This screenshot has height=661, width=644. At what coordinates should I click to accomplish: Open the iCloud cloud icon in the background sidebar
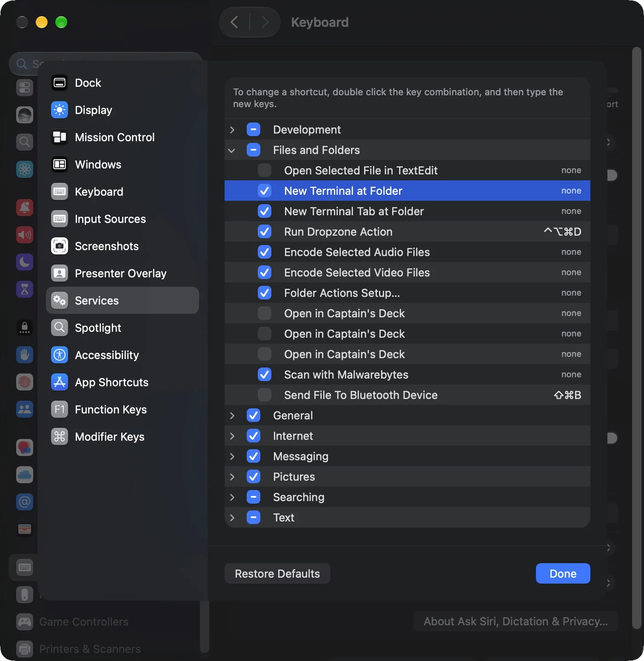point(25,475)
